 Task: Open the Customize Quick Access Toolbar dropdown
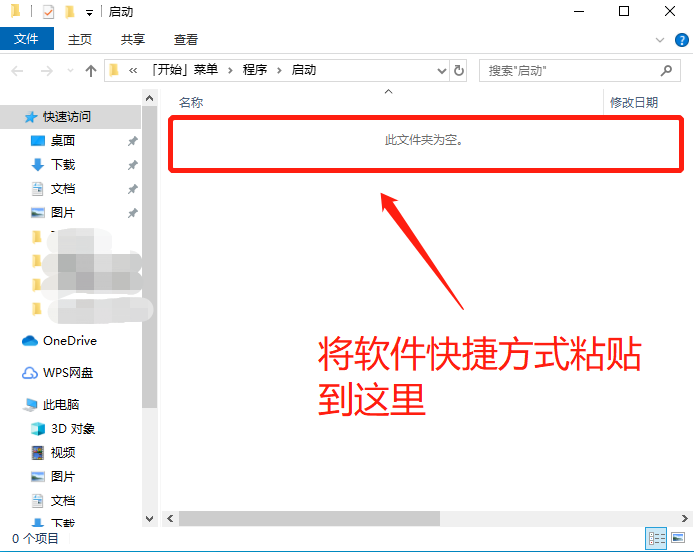[x=89, y=13]
